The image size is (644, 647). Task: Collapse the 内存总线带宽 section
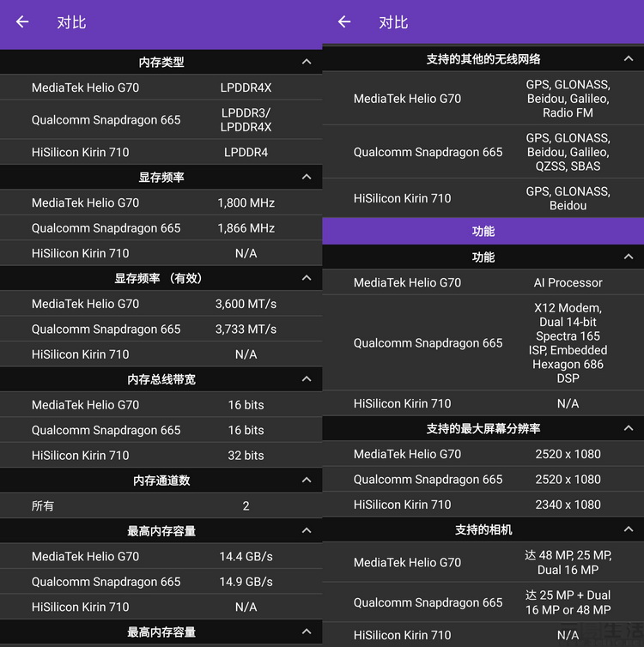307,379
